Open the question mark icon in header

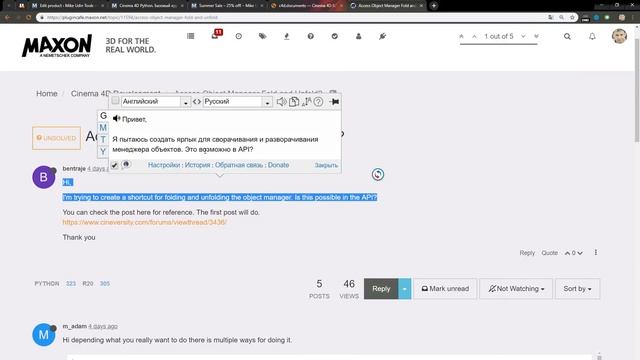[x=311, y=36]
